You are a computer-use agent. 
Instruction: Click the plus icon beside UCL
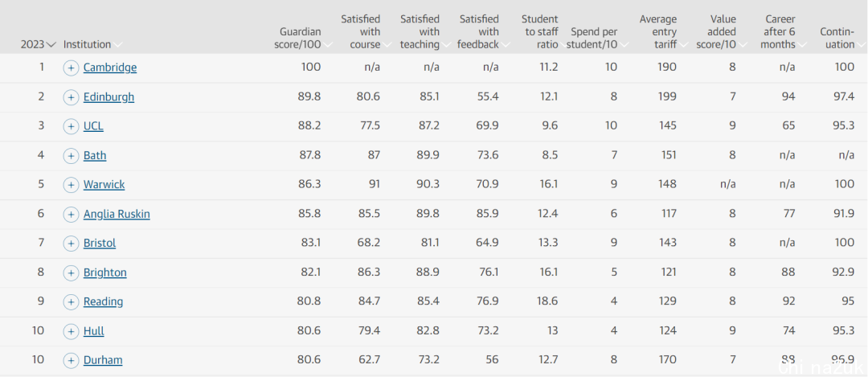pos(71,127)
